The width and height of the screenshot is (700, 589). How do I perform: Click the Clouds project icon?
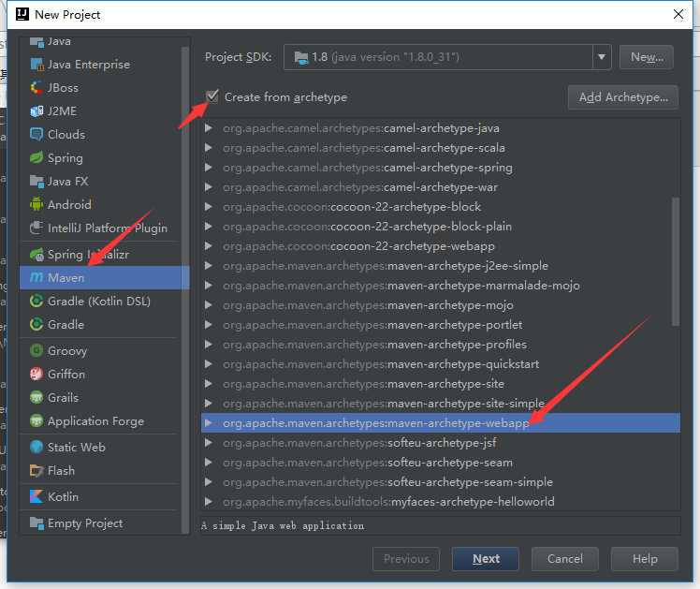click(37, 135)
